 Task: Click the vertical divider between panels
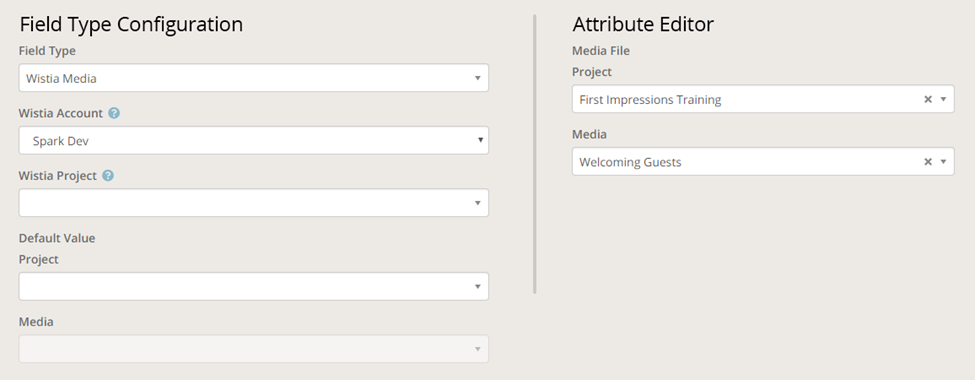click(535, 154)
